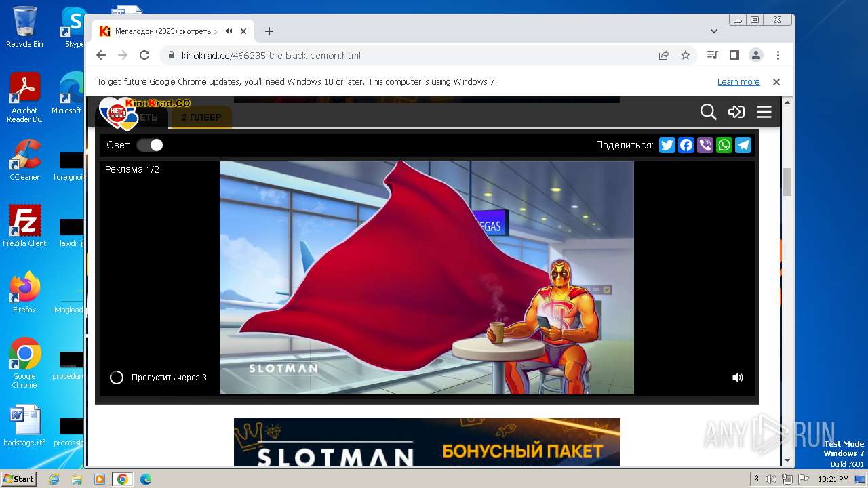
Task: Open the media control icon in Chrome toolbar
Action: point(712,55)
